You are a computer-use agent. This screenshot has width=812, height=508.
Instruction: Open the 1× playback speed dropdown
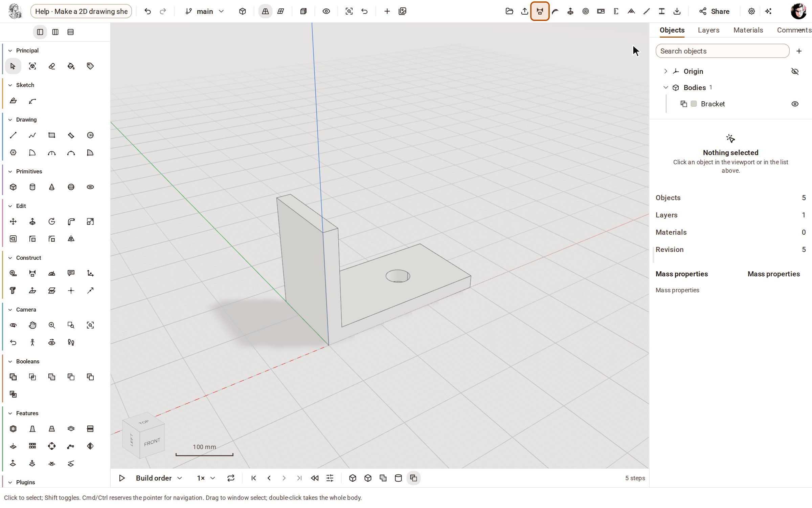[206, 478]
